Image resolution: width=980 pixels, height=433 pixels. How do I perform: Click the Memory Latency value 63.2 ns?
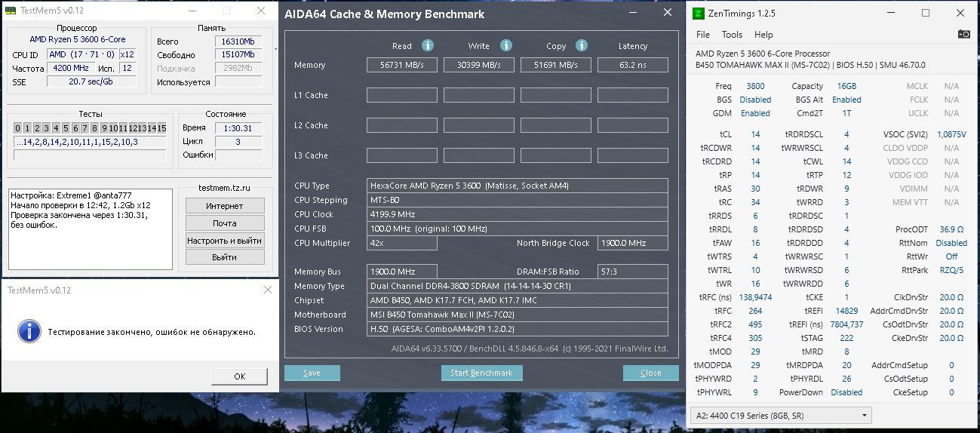[x=633, y=65]
